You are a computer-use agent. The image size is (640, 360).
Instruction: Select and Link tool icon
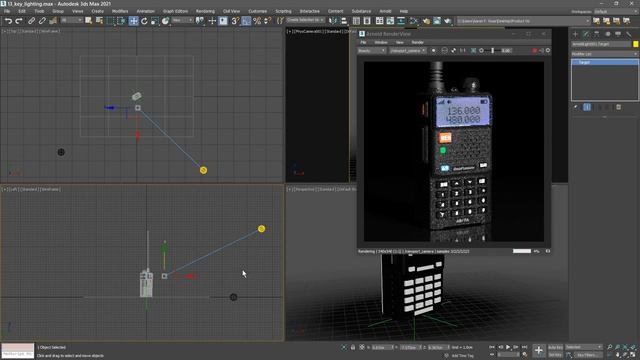pos(31,21)
